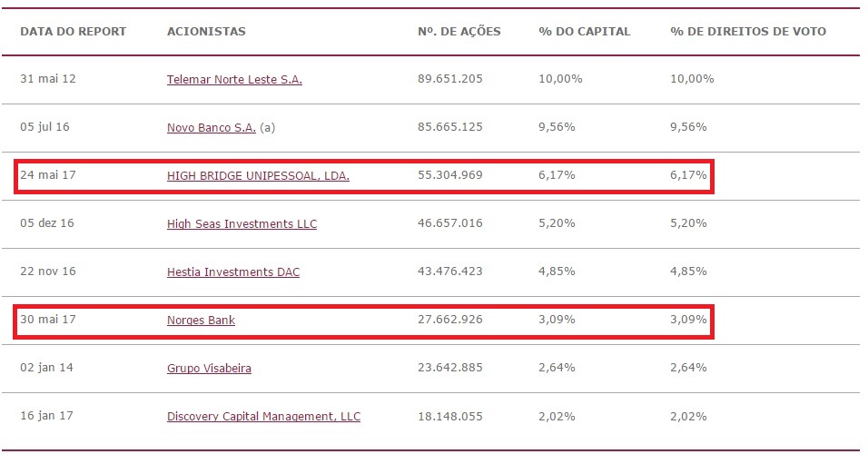Open HIGH BRIDGE UNIPESSOAL, LDA. link
Screen dimensions: 868x454
[x=258, y=175]
